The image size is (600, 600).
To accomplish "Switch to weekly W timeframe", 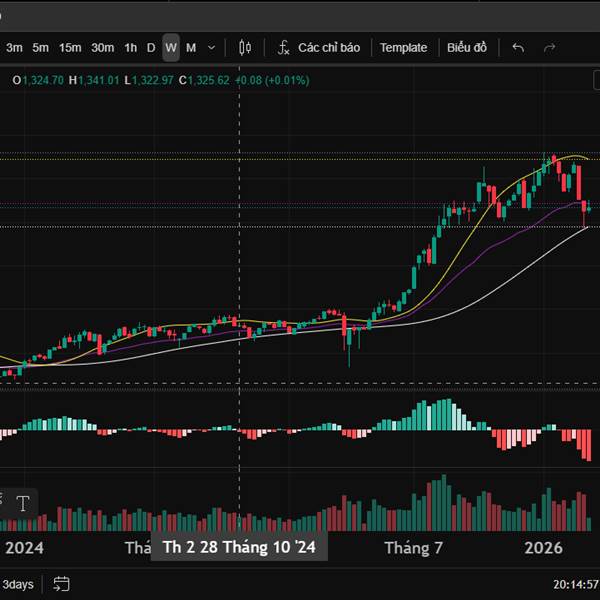I will click(171, 47).
